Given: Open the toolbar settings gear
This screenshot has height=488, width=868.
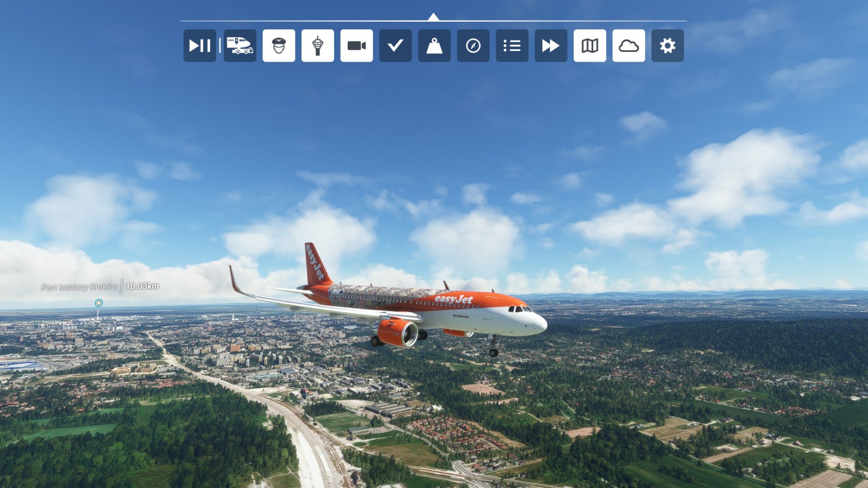Looking at the screenshot, I should click(x=668, y=46).
